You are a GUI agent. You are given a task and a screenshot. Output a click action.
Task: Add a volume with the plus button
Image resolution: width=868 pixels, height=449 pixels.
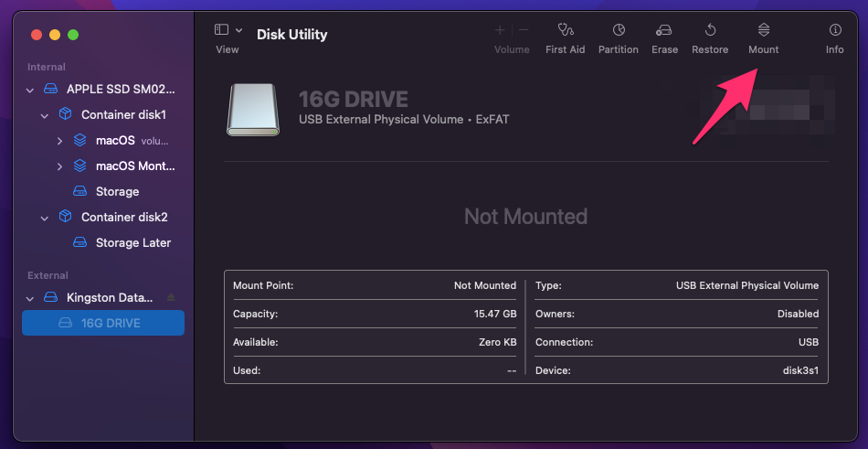click(x=500, y=30)
